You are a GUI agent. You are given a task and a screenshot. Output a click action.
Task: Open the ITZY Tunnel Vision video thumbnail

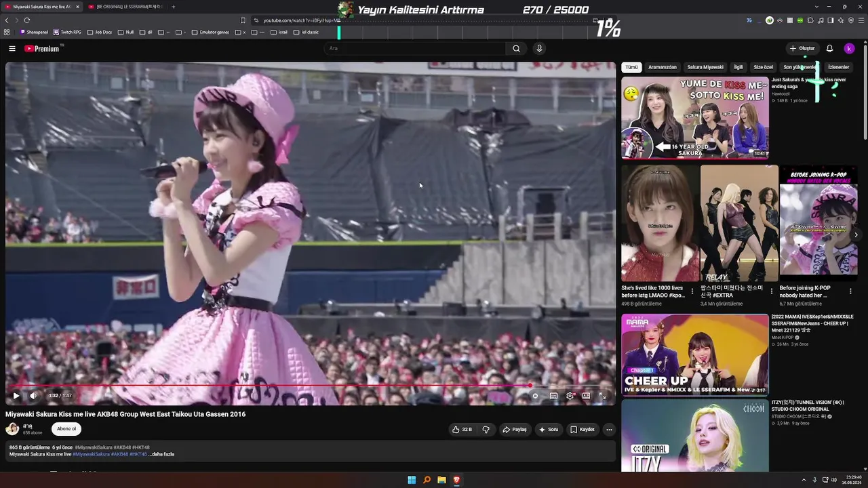pos(695,436)
